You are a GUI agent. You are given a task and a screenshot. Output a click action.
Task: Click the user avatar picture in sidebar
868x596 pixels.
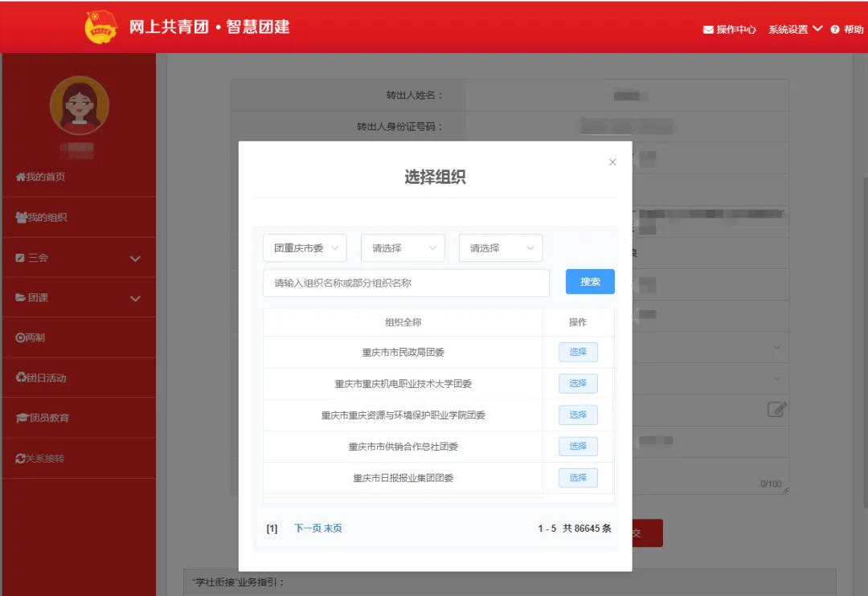tap(79, 105)
